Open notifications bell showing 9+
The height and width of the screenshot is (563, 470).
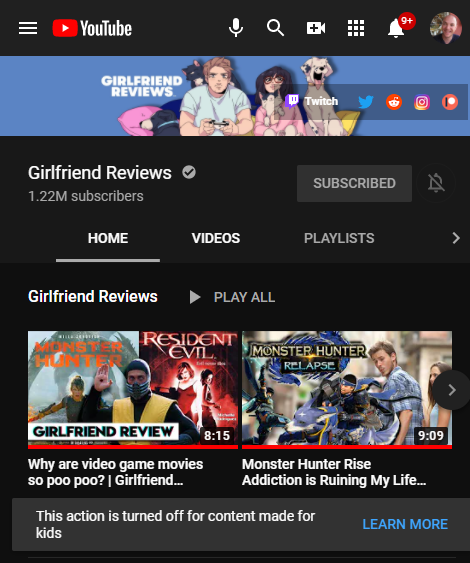coord(396,28)
